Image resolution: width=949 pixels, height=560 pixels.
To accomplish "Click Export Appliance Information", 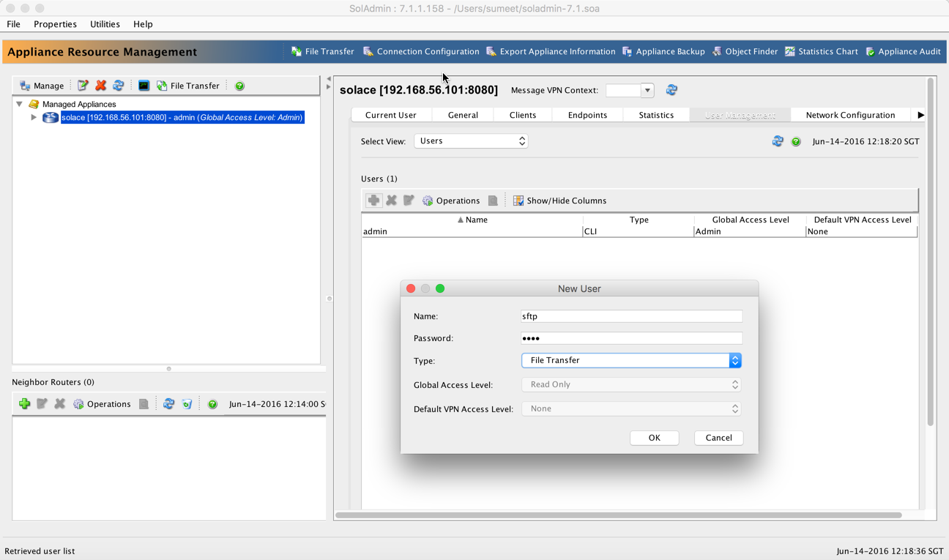I will [x=551, y=51].
